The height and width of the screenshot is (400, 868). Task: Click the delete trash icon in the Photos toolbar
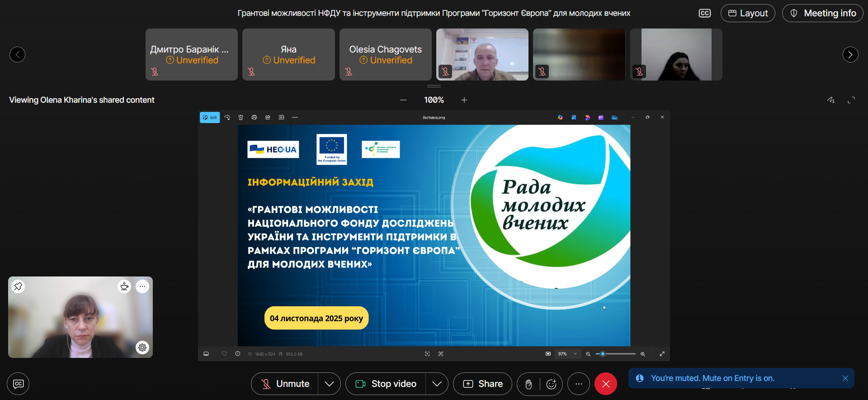pyautogui.click(x=241, y=118)
